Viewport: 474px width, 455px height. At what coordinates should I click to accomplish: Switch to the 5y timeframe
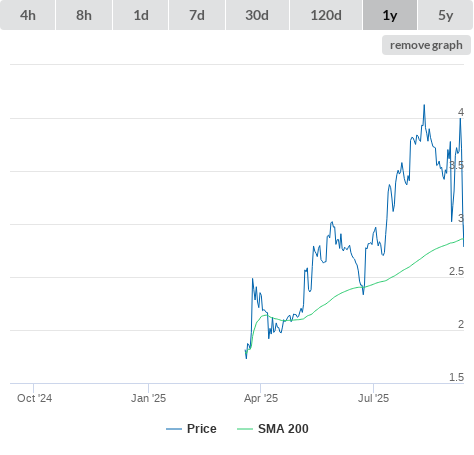click(445, 15)
